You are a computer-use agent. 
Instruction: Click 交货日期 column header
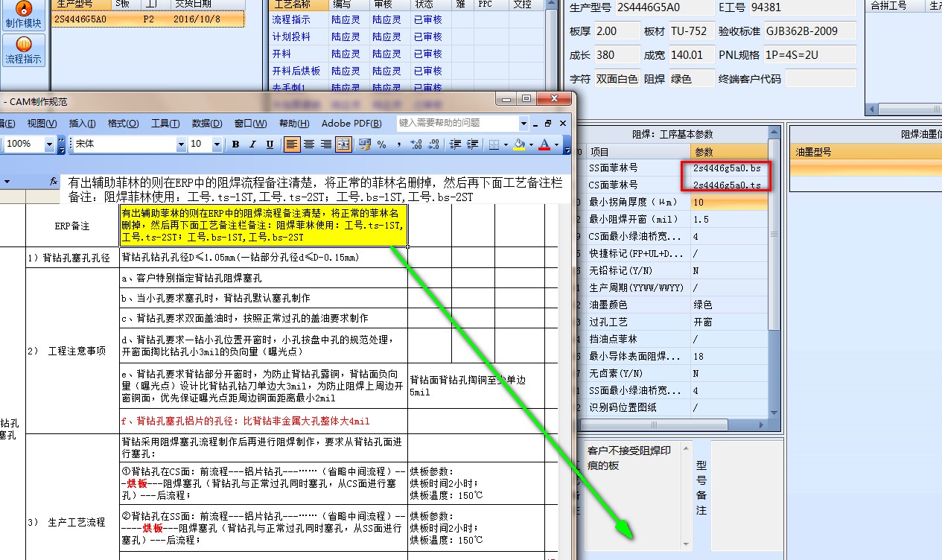coord(207,4)
